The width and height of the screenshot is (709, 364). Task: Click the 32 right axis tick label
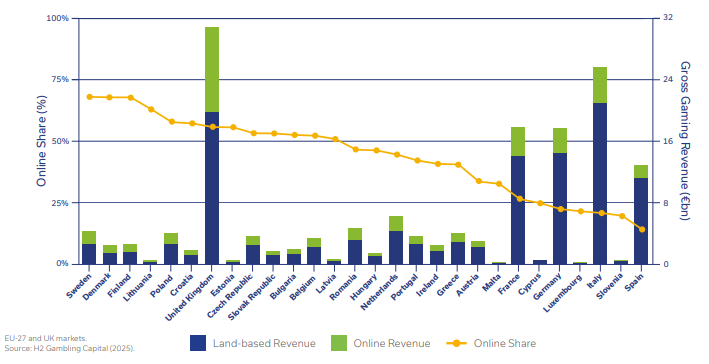click(668, 18)
